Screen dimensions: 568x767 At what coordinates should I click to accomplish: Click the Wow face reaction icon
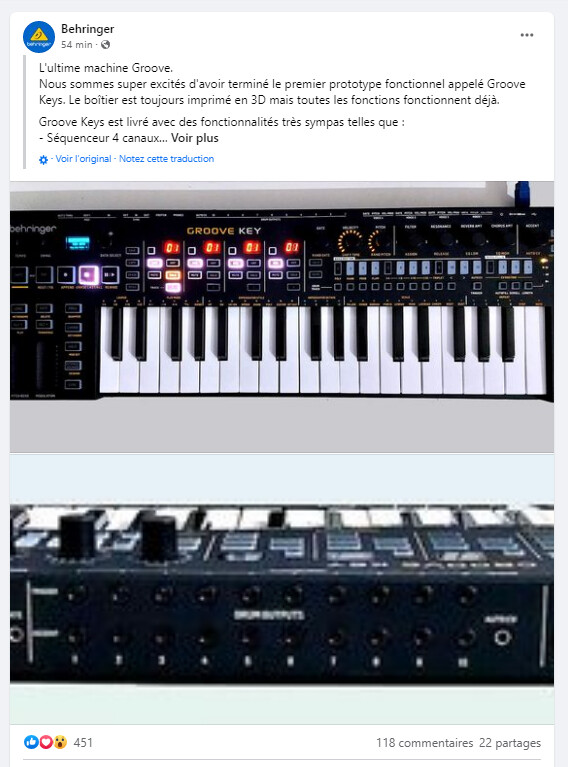click(60, 742)
